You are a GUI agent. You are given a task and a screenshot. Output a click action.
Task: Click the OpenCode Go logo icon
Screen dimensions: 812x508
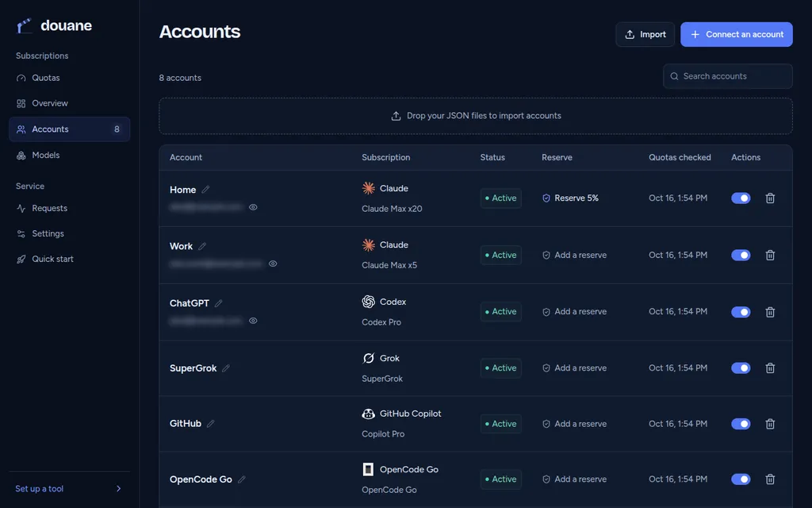coord(368,470)
